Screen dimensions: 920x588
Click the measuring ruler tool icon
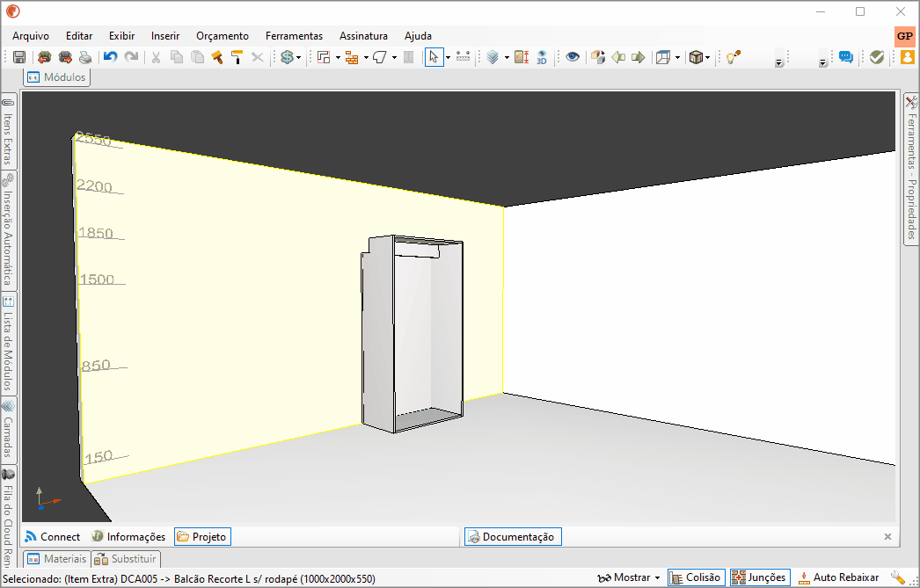tap(463, 57)
